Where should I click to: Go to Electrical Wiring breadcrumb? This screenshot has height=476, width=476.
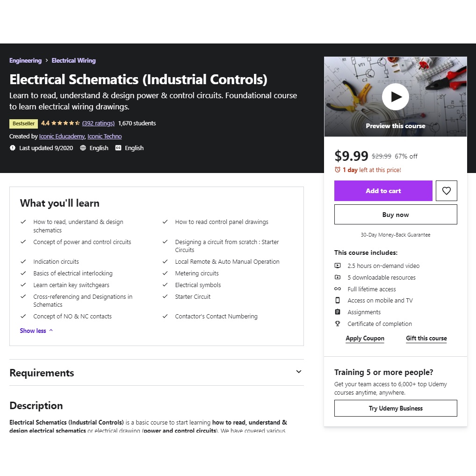(73, 60)
